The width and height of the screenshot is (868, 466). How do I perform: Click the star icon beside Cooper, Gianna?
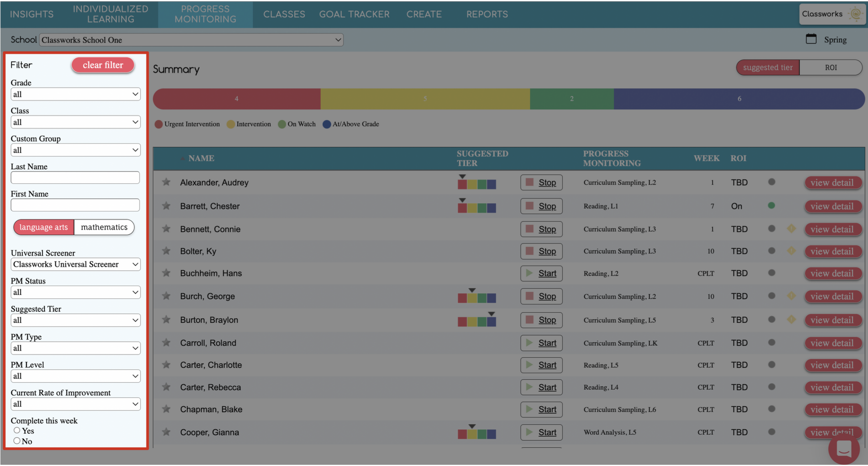pos(166,432)
